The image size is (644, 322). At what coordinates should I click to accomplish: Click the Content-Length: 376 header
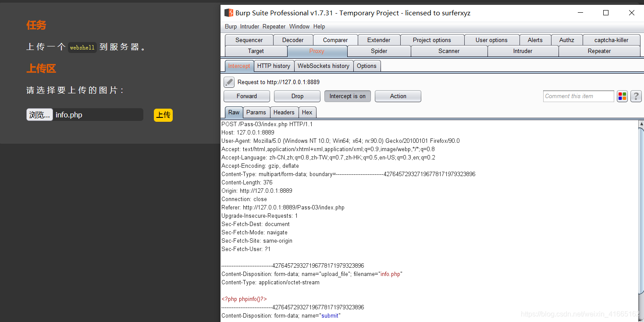(247, 183)
